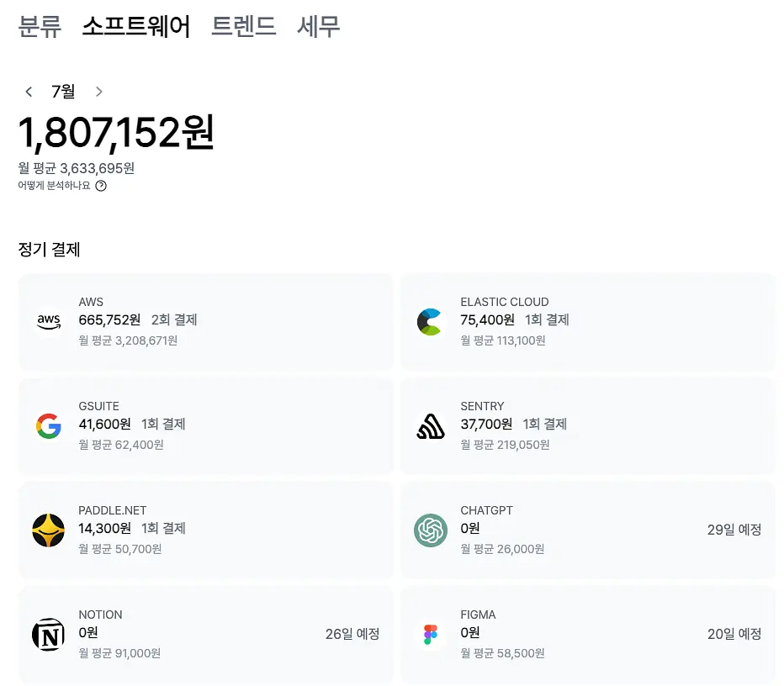Select the 소프트웨어 tab

(136, 26)
